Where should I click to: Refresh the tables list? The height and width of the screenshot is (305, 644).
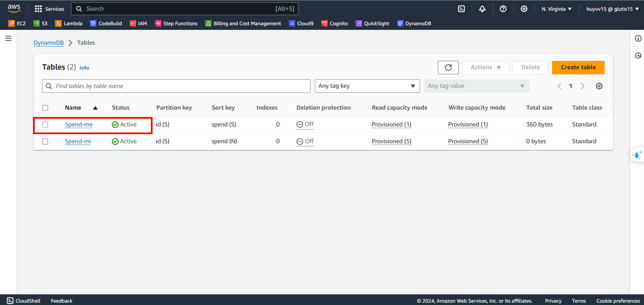[x=448, y=68]
